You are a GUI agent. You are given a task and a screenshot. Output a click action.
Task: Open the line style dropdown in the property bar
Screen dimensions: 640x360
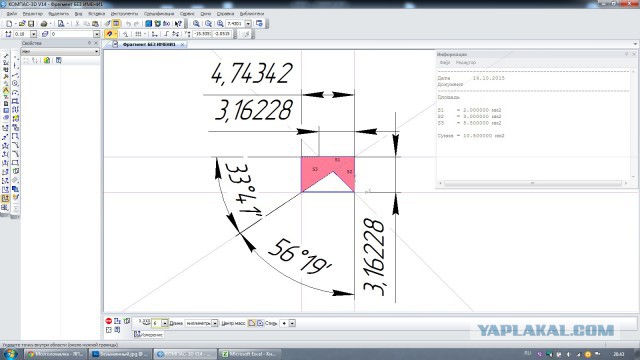pos(292,323)
